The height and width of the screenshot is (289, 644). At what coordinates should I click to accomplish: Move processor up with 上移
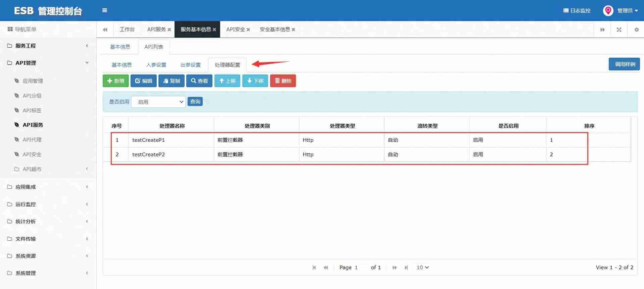click(227, 81)
